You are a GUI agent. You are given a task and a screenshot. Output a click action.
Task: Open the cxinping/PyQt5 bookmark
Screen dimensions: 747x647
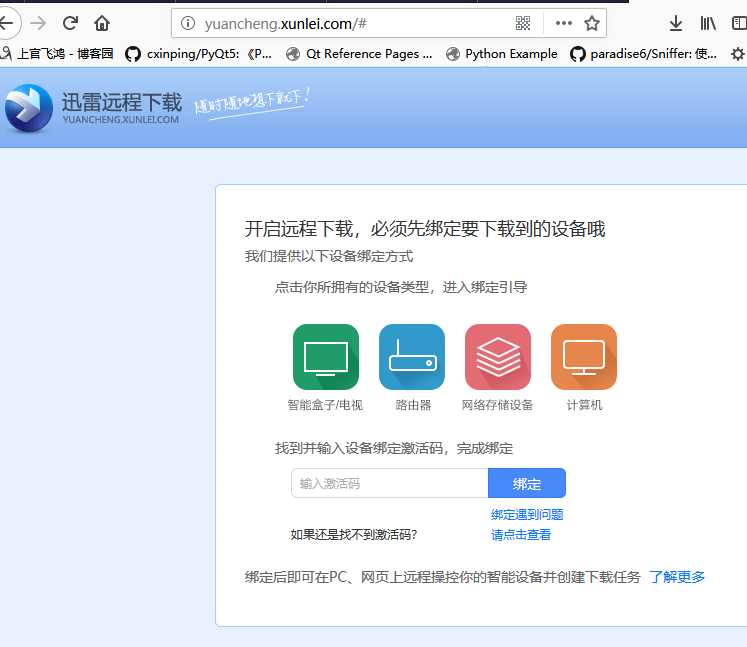click(198, 54)
